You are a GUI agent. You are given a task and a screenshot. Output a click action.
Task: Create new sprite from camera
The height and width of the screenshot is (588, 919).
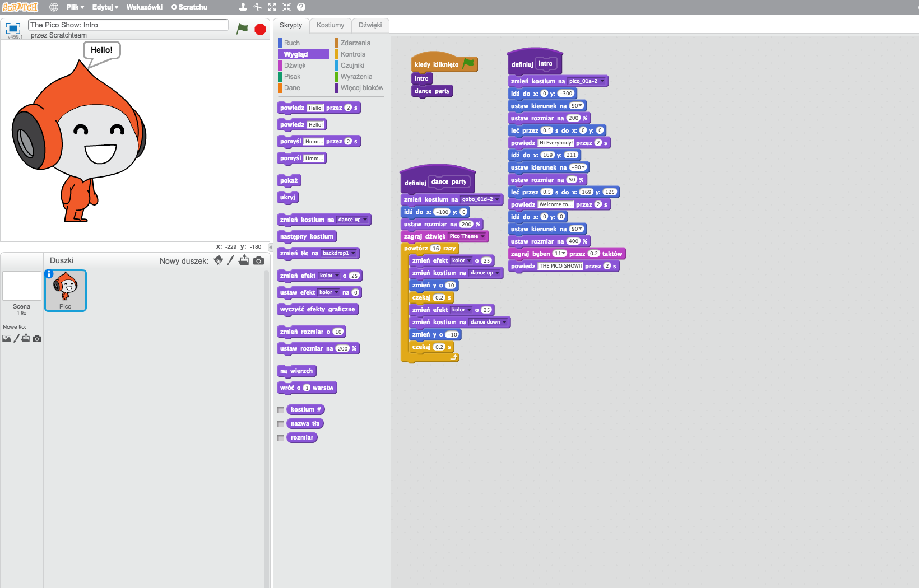258,260
